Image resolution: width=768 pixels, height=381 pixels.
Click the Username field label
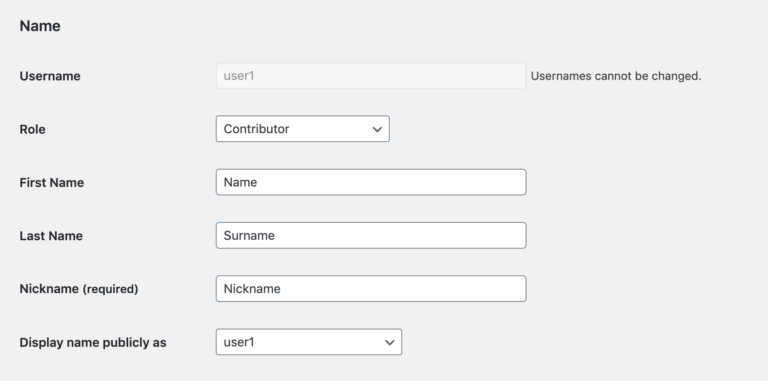click(x=50, y=76)
